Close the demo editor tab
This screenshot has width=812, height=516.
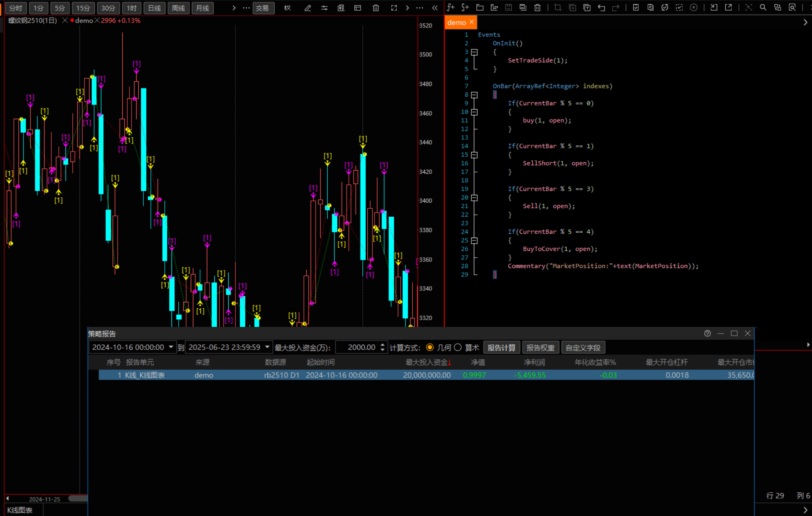pyautogui.click(x=471, y=22)
